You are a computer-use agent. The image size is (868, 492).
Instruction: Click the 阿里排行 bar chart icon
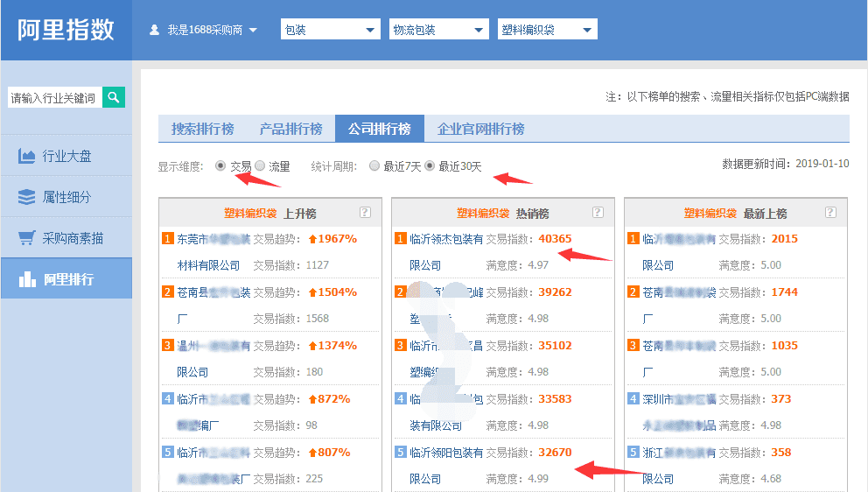click(x=27, y=279)
